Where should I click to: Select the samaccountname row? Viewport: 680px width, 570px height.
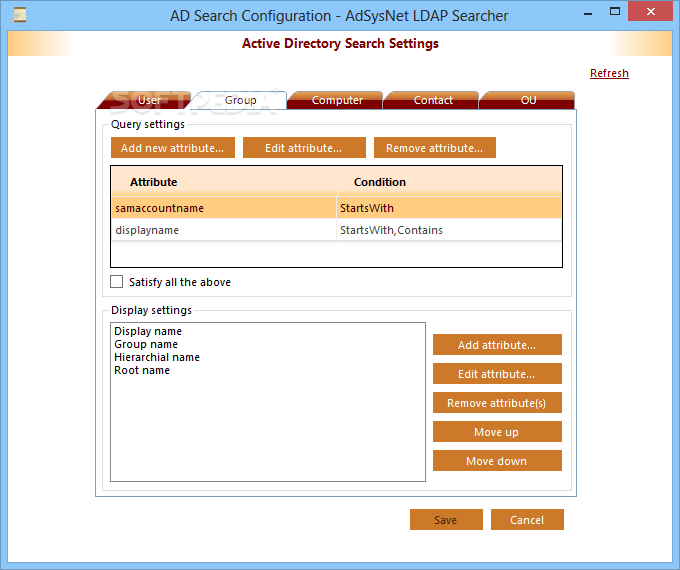[337, 208]
